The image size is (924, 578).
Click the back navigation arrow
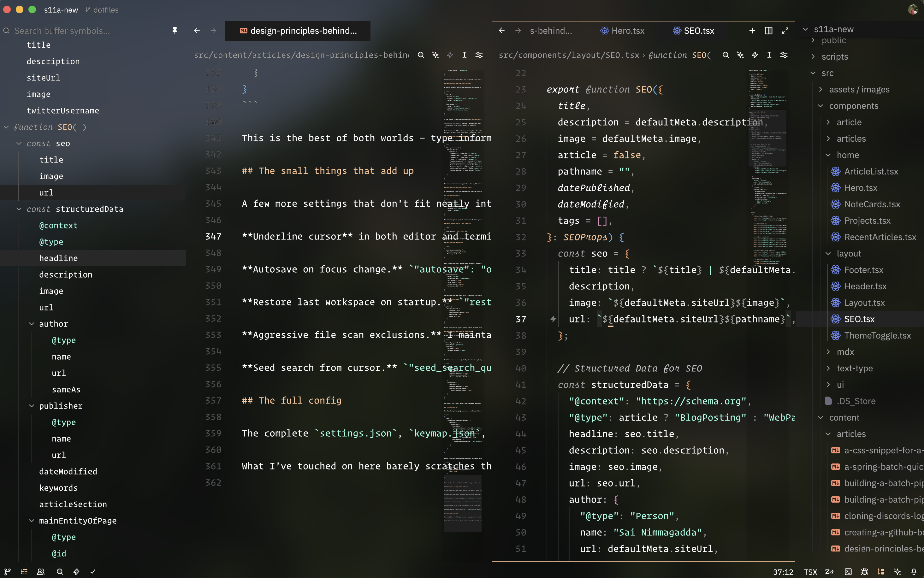pos(501,31)
